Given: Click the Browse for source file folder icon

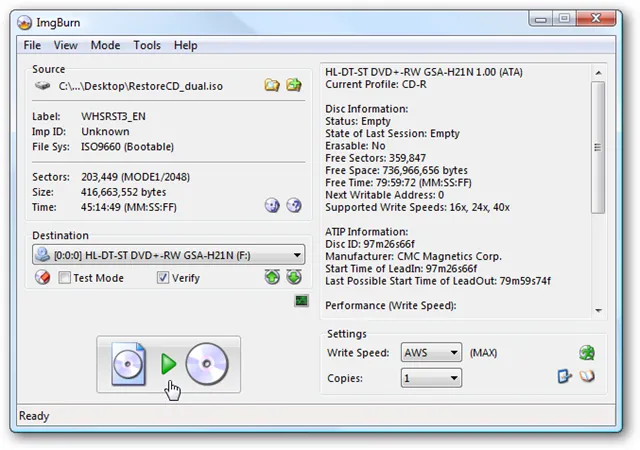Looking at the screenshot, I should pyautogui.click(x=272, y=86).
